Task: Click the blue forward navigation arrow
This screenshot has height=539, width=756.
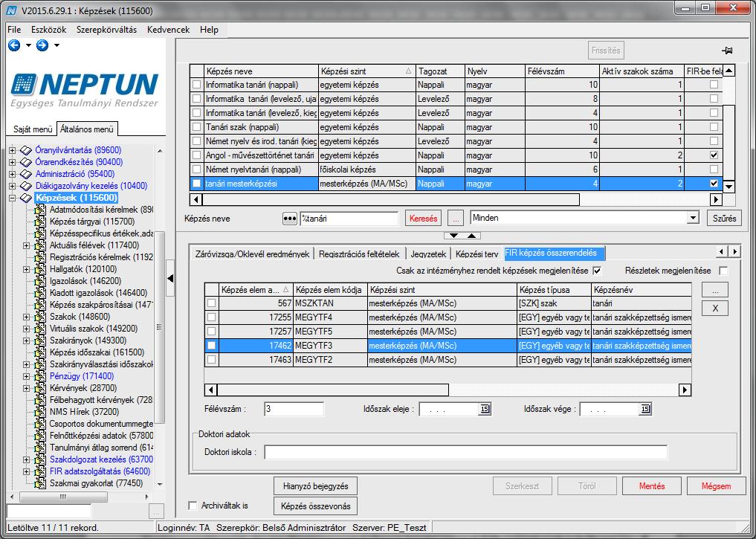Action: tap(42, 45)
